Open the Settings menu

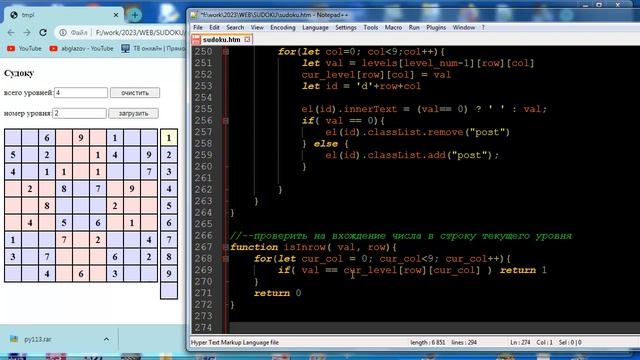pyautogui.click(x=346, y=27)
